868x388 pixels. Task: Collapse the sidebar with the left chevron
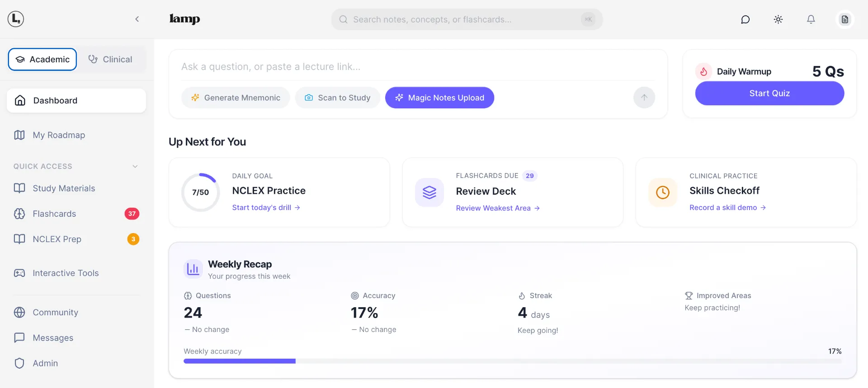tap(137, 19)
